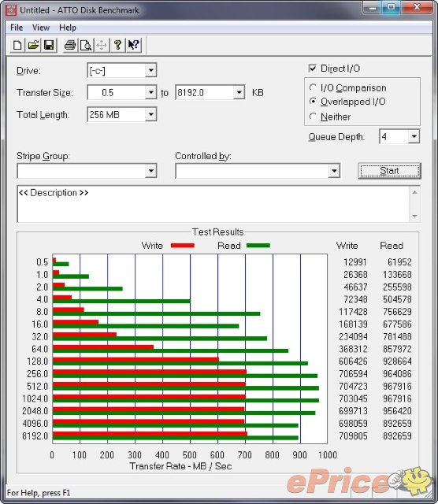The image size is (438, 504).
Task: Click the Transfer Rate - MB / Sec axis label
Action: [x=180, y=466]
